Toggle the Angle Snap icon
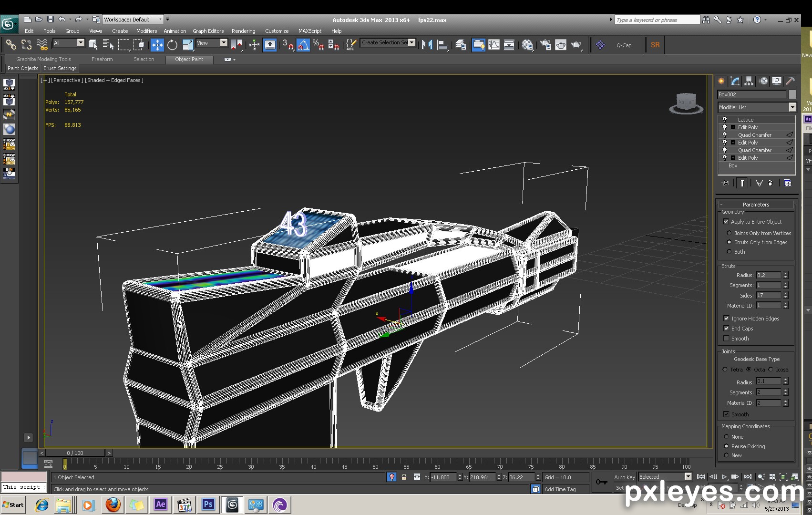This screenshot has height=515, width=812. (x=303, y=45)
